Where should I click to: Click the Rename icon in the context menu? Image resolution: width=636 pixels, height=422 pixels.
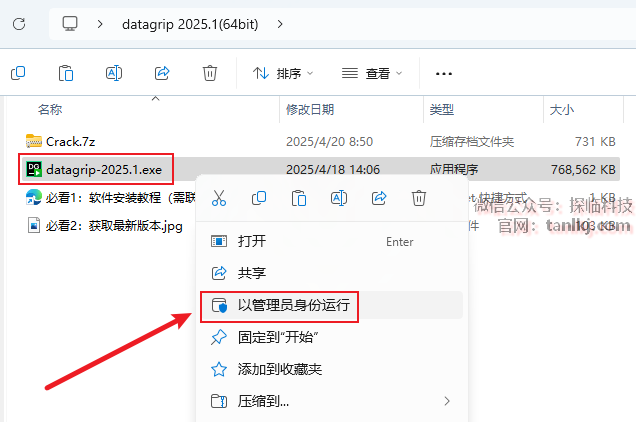[339, 198]
